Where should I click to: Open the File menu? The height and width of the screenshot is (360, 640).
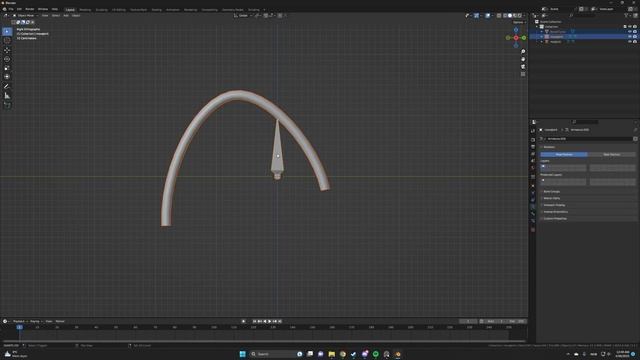coord(11,9)
